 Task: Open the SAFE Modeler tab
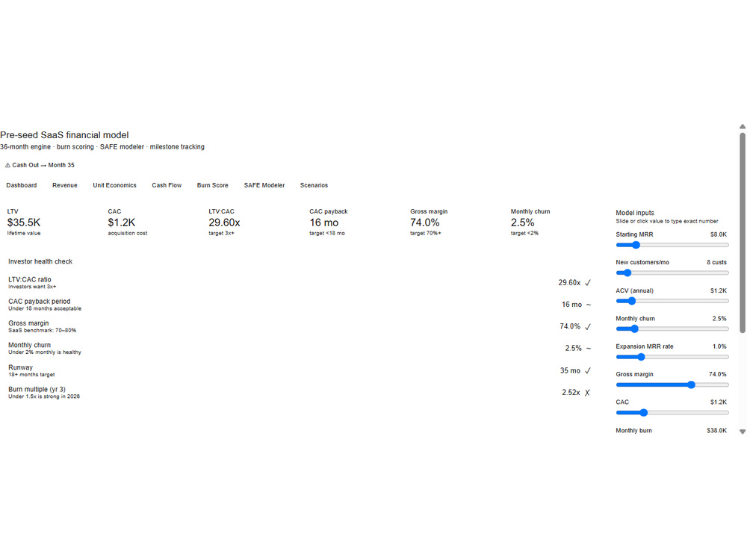point(264,185)
